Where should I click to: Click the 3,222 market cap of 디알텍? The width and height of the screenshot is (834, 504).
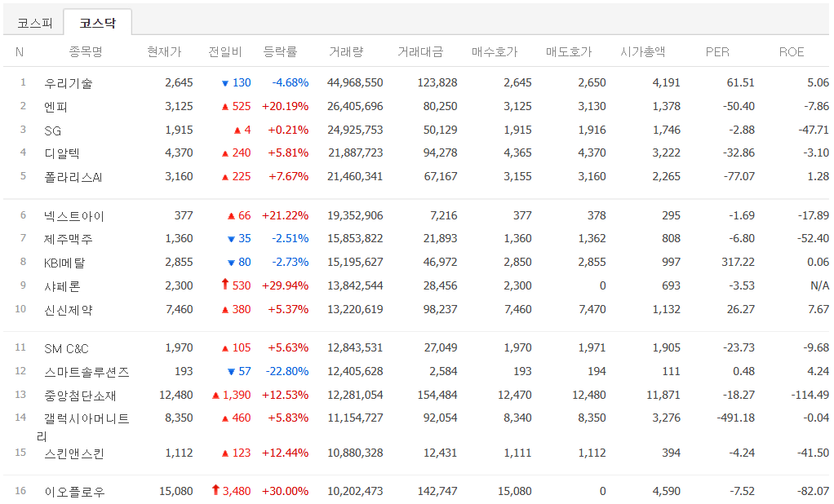pyautogui.click(x=667, y=153)
